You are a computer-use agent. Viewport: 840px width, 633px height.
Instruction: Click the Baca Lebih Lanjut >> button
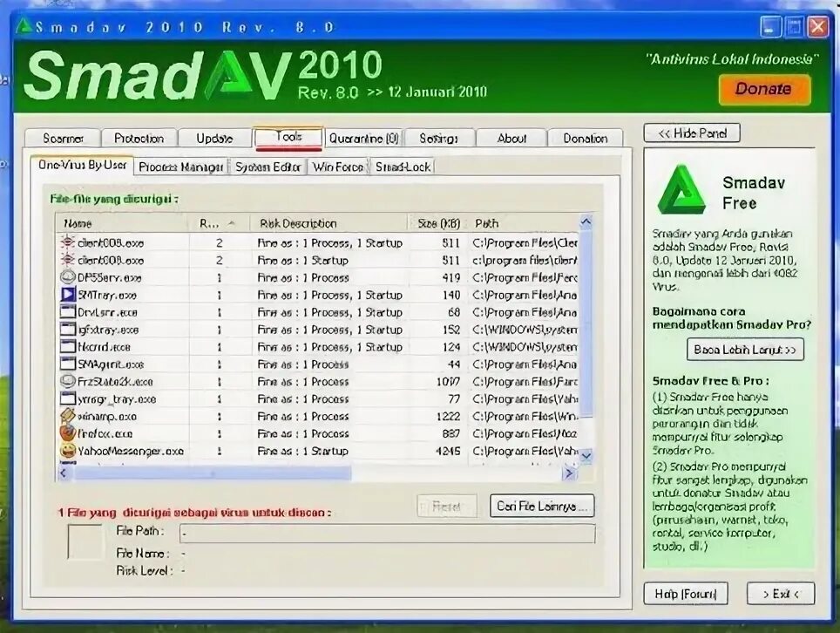[x=745, y=350]
